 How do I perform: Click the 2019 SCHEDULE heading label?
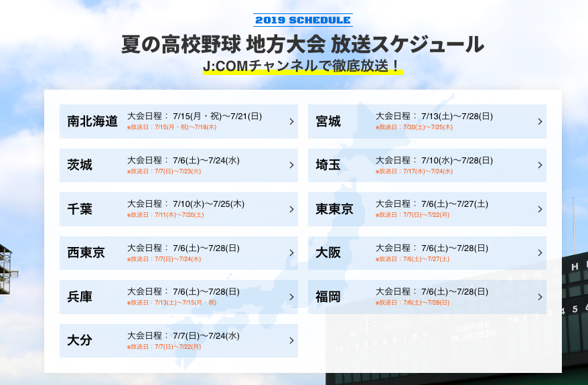[x=303, y=20]
